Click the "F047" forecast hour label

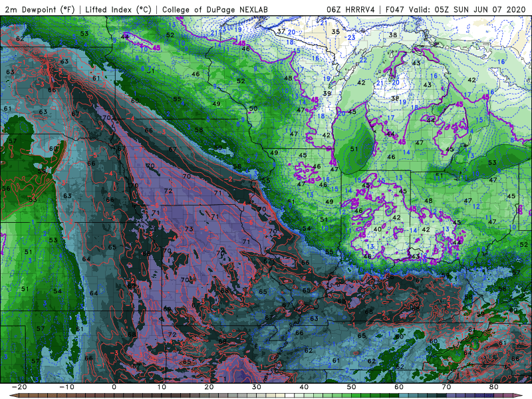click(x=394, y=9)
